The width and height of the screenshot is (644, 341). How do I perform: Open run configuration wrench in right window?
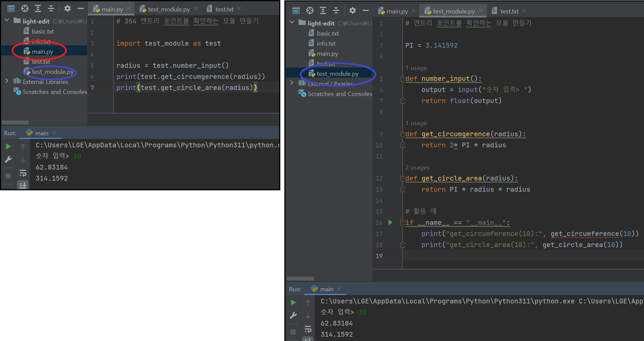point(293,315)
